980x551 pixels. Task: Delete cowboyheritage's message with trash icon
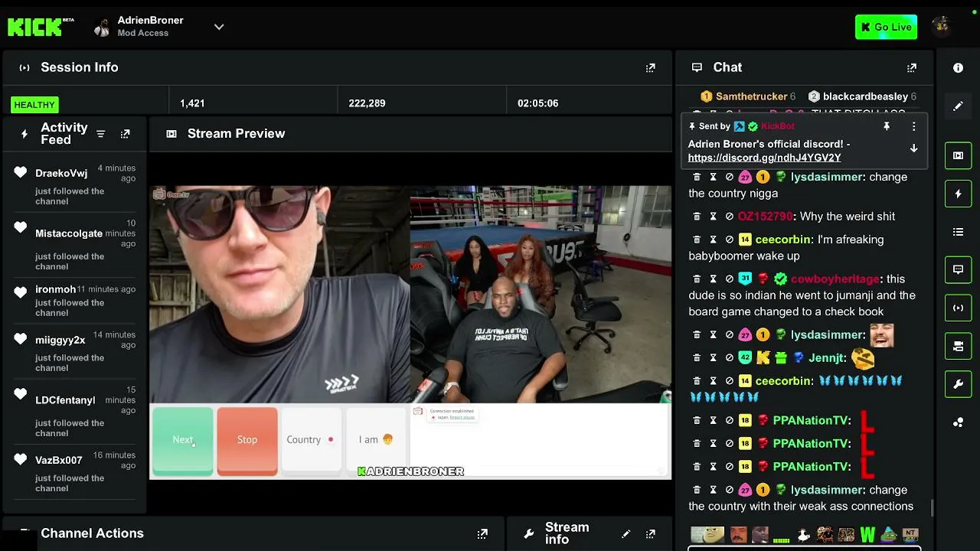(x=697, y=279)
